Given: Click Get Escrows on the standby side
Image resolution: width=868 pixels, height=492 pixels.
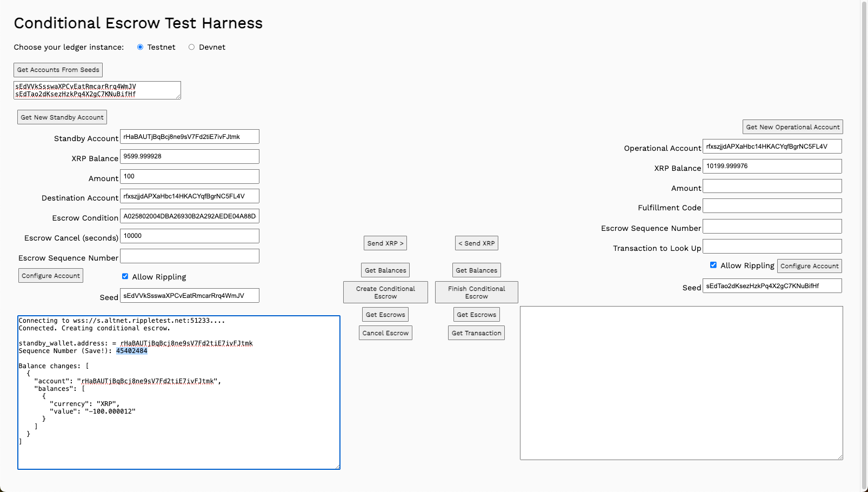Looking at the screenshot, I should 385,314.
